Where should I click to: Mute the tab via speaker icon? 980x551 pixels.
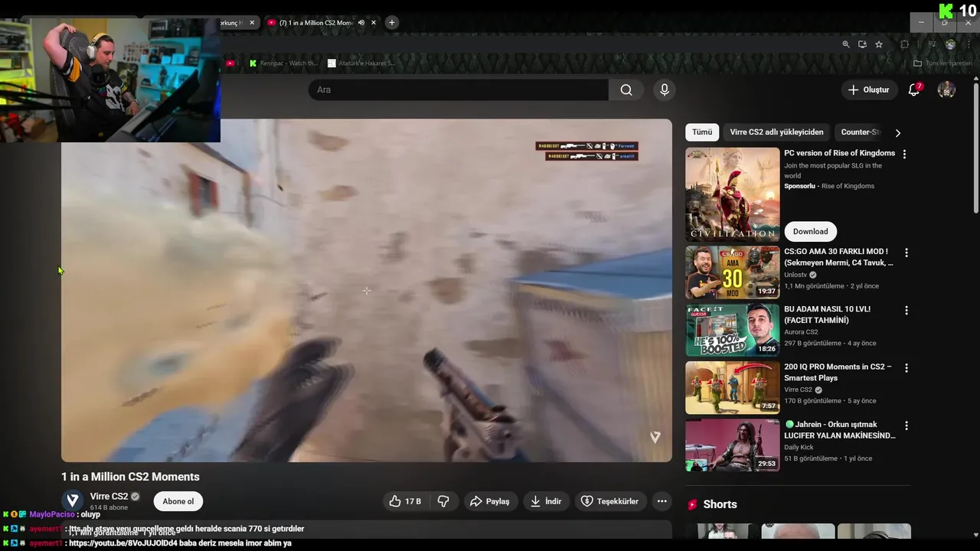[361, 22]
